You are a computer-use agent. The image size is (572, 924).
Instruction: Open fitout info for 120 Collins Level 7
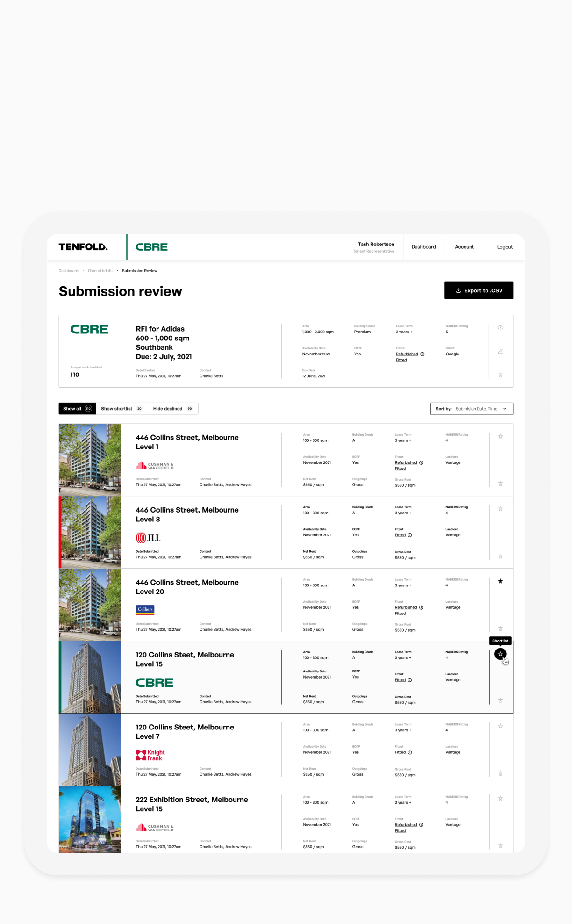point(410,752)
